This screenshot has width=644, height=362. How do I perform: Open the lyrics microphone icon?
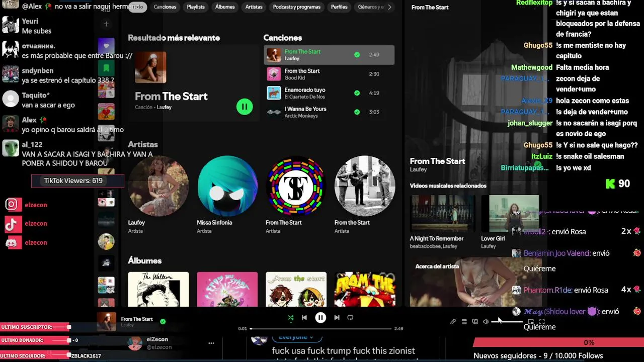pos(453,322)
